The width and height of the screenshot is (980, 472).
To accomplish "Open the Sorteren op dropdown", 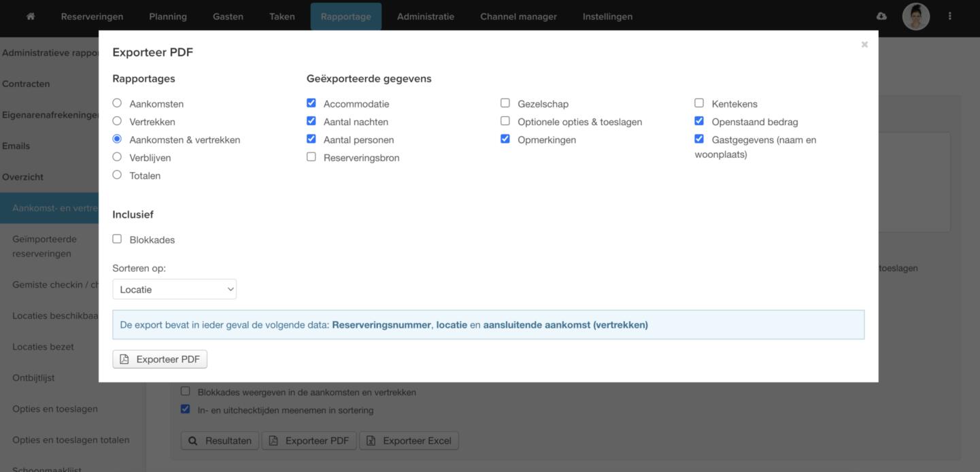I will click(x=174, y=289).
